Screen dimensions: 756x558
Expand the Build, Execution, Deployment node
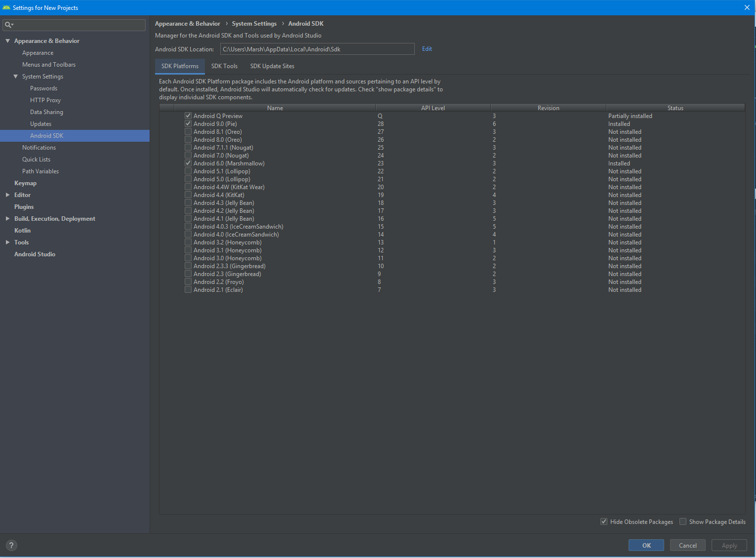pos(7,219)
